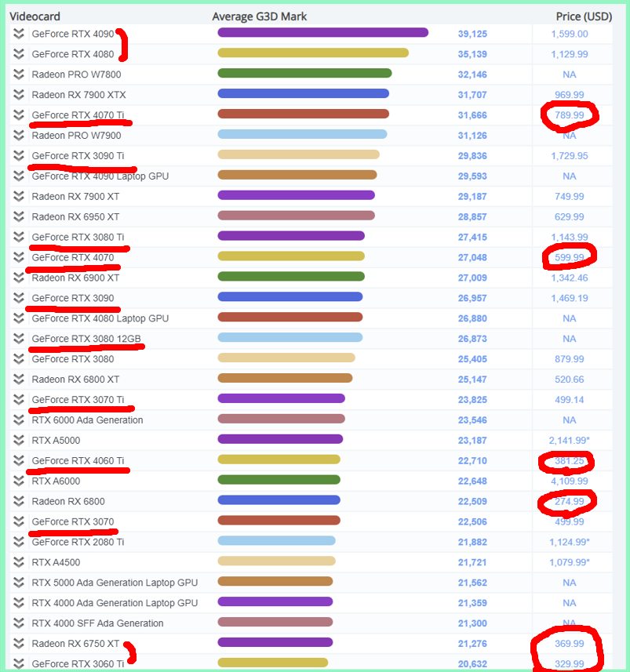Click double-chevron icon beside GeForce RTX 3060 Ti
Image resolution: width=630 pixels, height=672 pixels.
coord(19,664)
